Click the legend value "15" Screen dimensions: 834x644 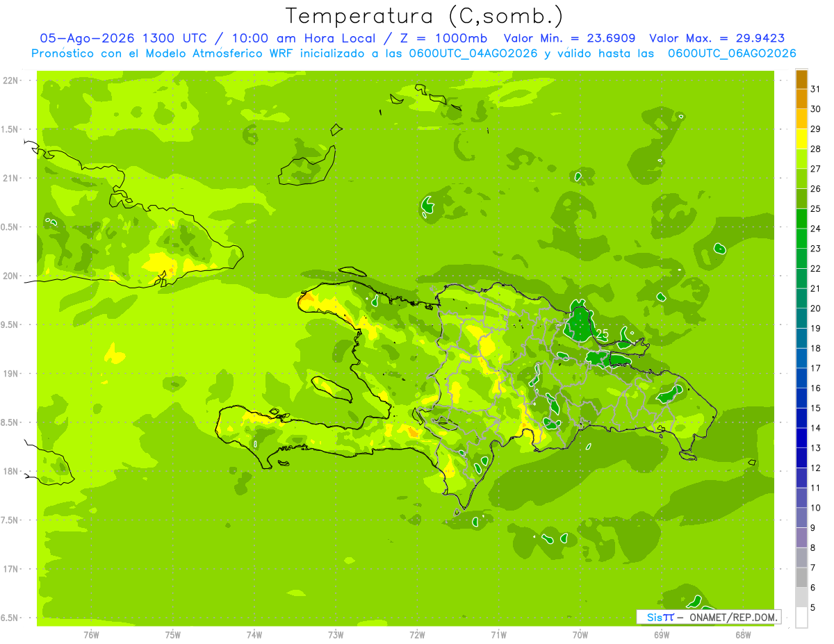[816, 408]
